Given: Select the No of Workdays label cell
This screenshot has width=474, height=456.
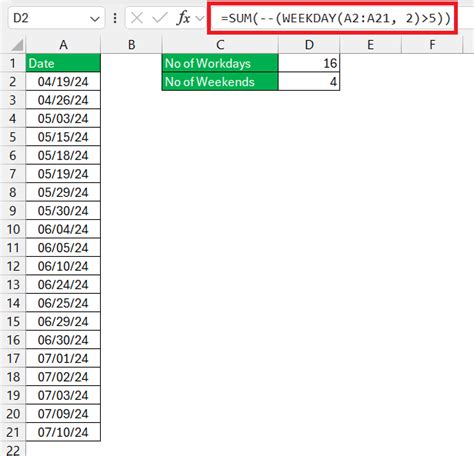Looking at the screenshot, I should point(220,63).
